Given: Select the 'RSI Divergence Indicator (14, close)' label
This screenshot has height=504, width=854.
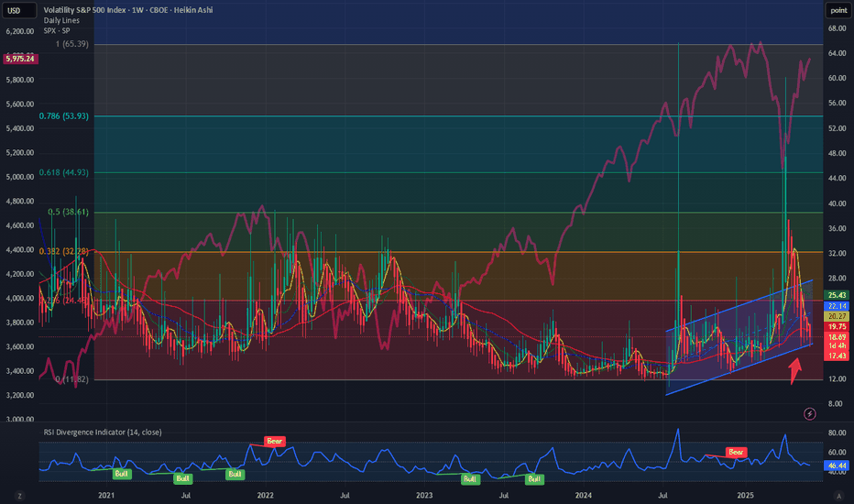Looking at the screenshot, I should tap(103, 433).
